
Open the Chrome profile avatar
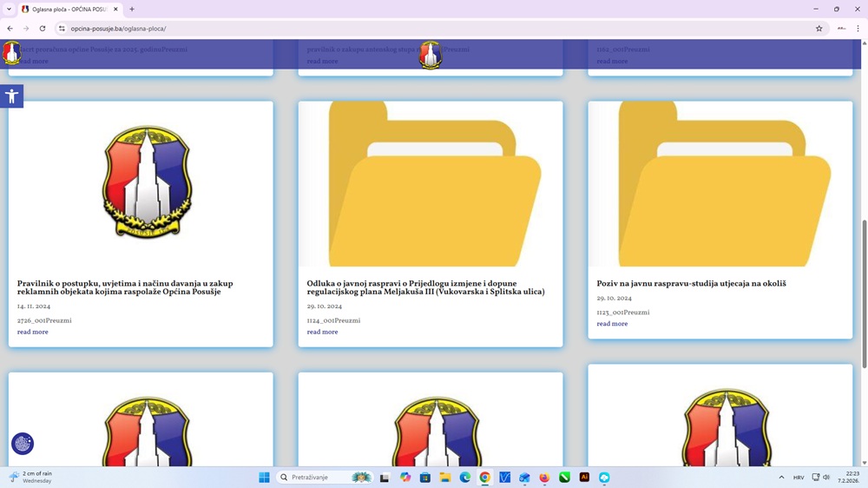click(x=841, y=29)
